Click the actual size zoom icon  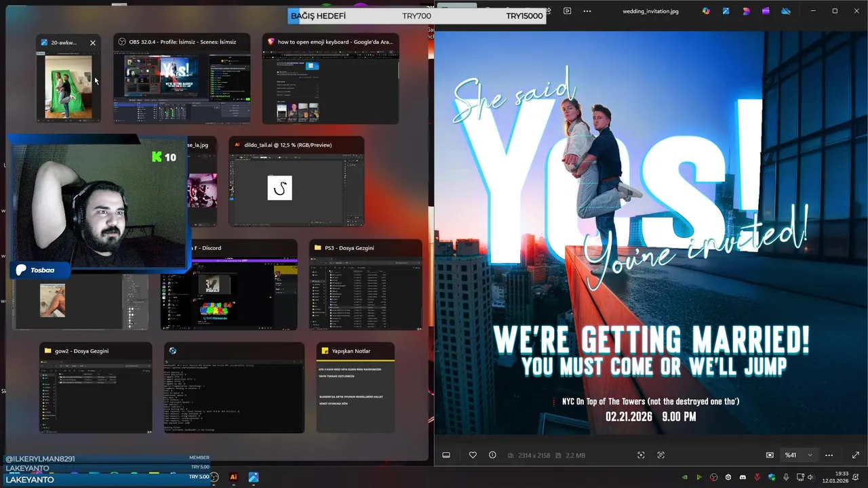(x=661, y=455)
